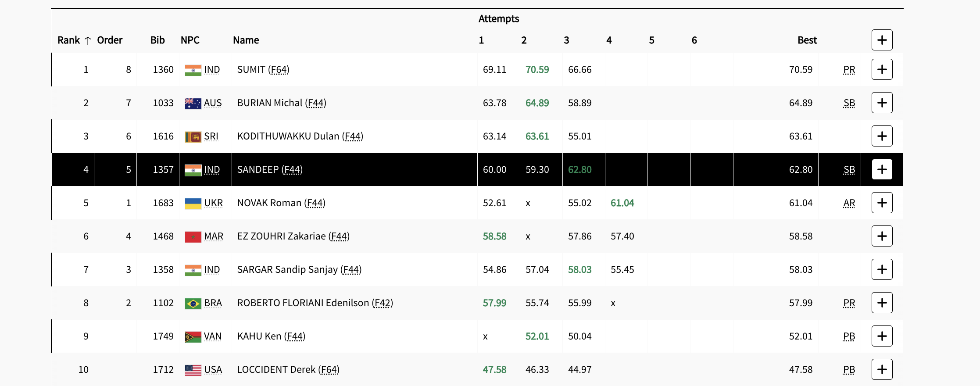Viewport: 980px width, 386px height.
Task: Expand NOVAK Roman row details
Action: coord(882,203)
